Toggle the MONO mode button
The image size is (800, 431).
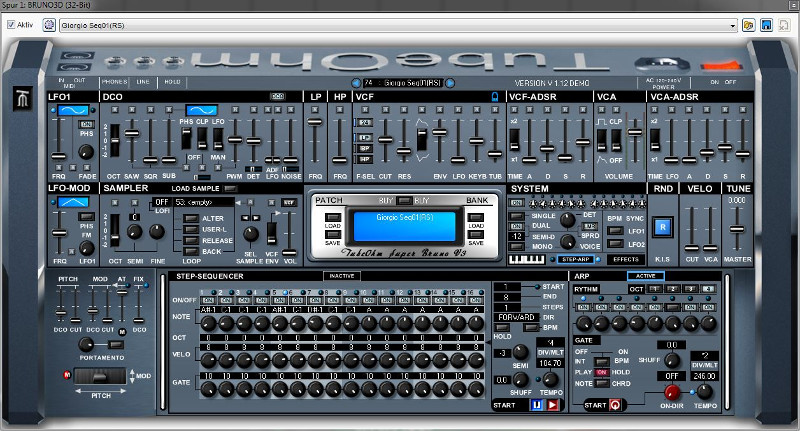point(517,246)
